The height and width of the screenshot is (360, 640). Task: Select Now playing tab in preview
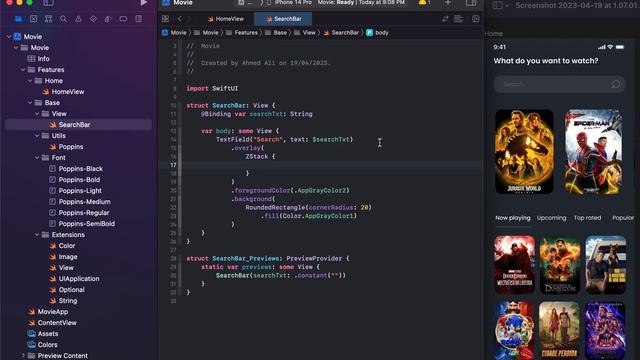513,218
